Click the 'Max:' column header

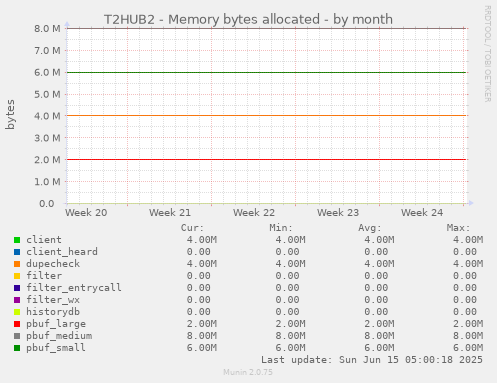(x=458, y=228)
